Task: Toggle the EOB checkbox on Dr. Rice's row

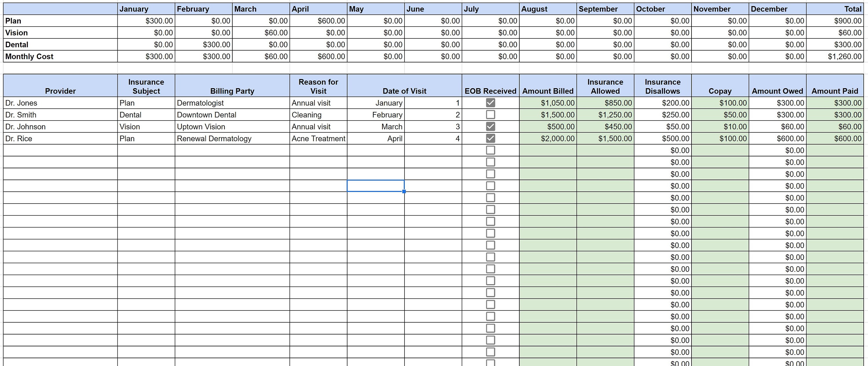Action: [490, 138]
